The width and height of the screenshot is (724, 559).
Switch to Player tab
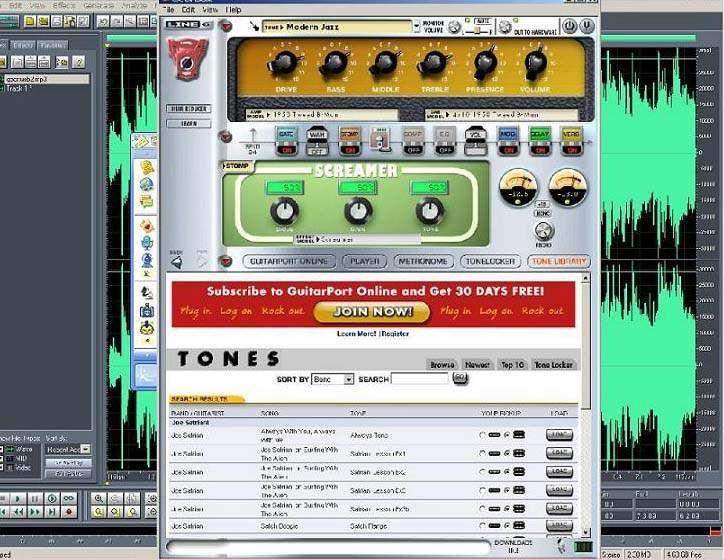pyautogui.click(x=364, y=261)
